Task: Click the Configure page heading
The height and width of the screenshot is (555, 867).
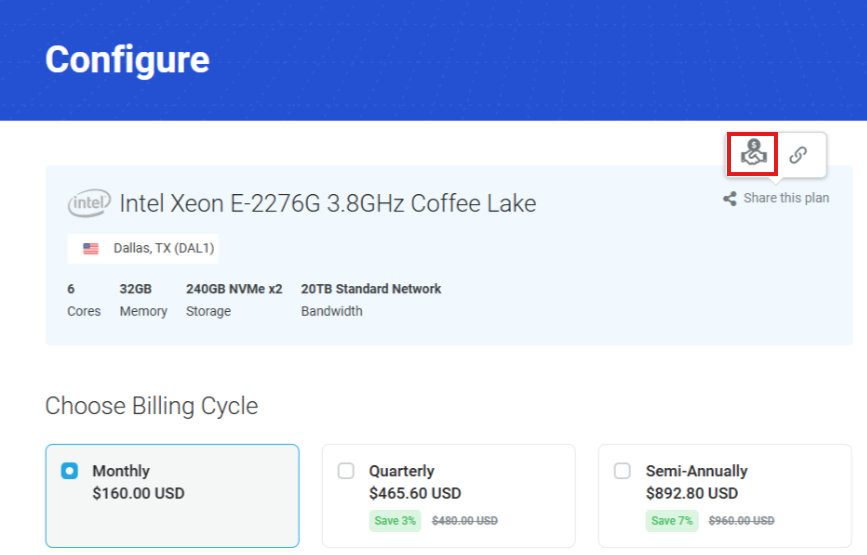Action: 127,60
